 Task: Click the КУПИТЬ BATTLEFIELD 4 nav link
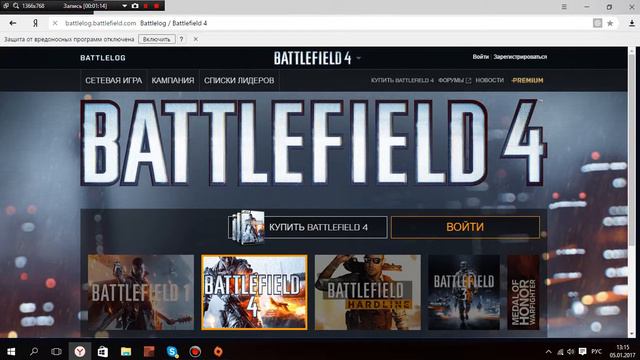coord(402,80)
